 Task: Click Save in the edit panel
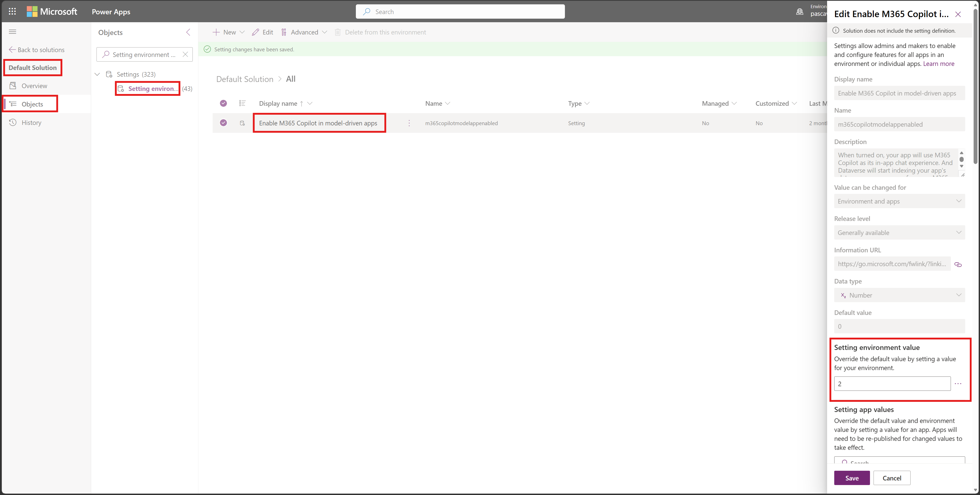(852, 478)
